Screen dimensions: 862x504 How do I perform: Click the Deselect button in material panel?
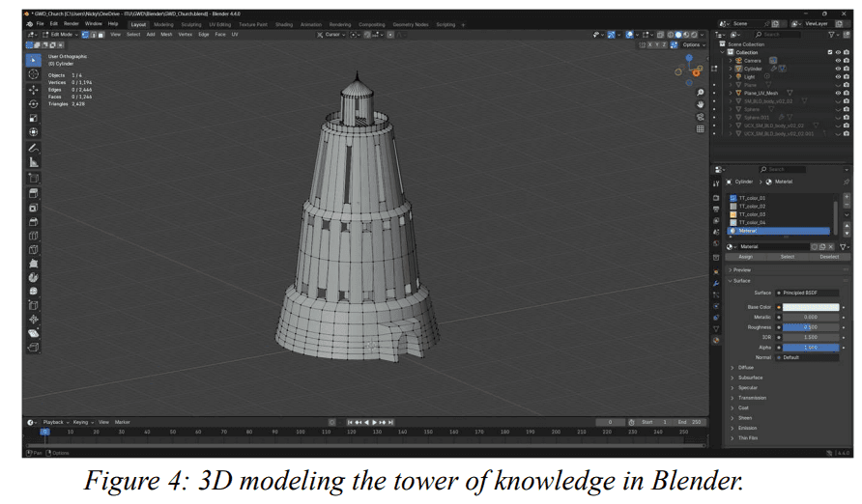(828, 257)
